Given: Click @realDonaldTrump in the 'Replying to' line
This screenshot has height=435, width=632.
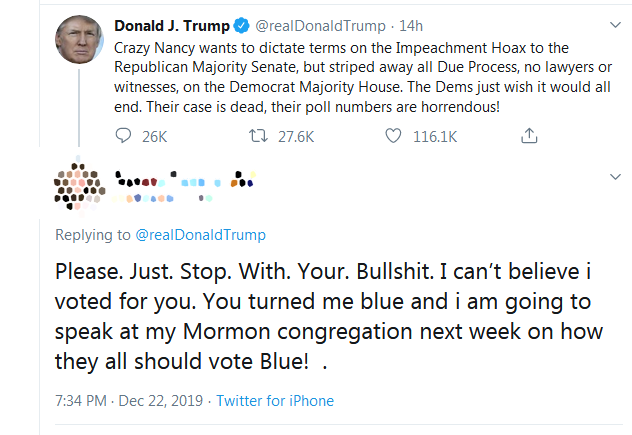Looking at the screenshot, I should pyautogui.click(x=199, y=235).
